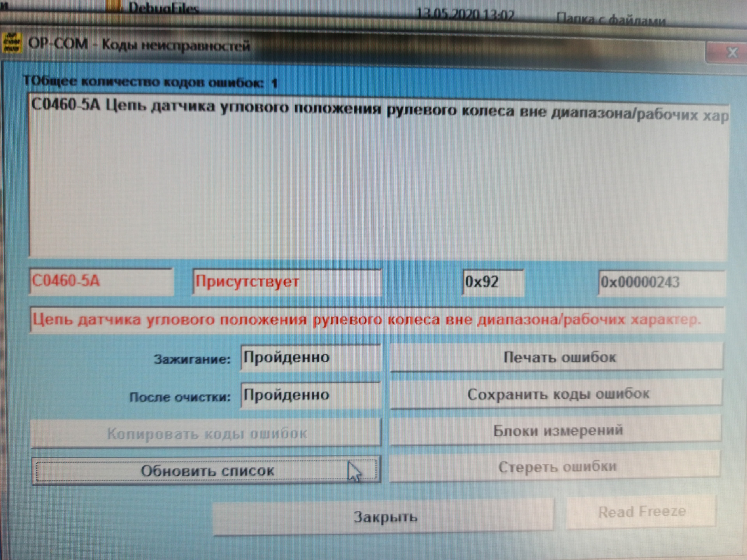The width and height of the screenshot is (747, 560).
Task: Select the DebugFiles folder in background
Action: [x=163, y=9]
